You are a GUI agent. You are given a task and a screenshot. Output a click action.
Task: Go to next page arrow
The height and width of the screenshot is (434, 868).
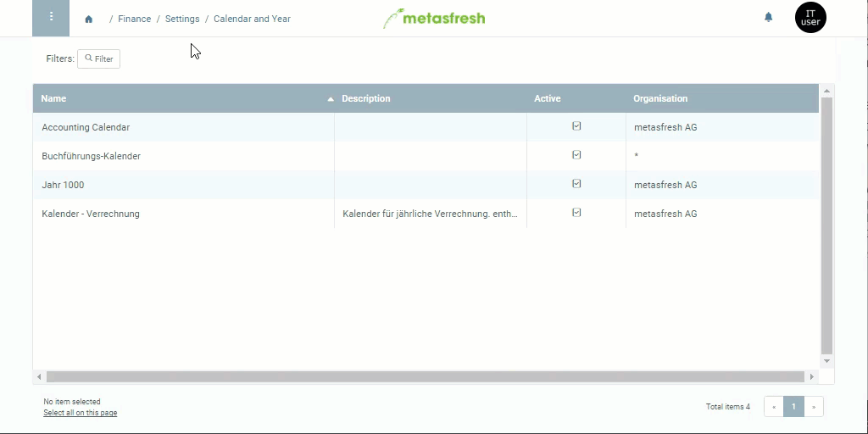click(x=814, y=407)
